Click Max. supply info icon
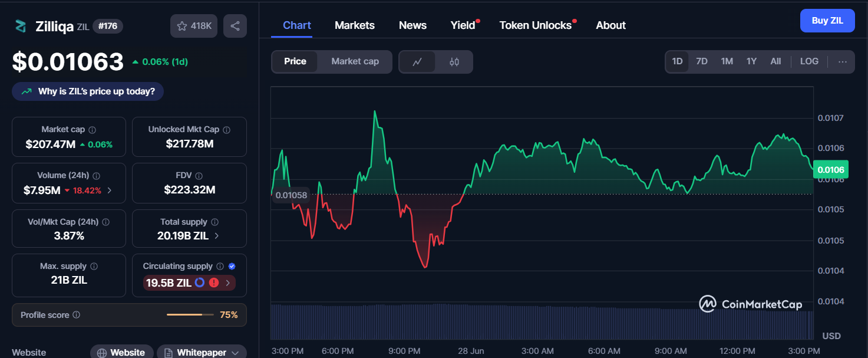The image size is (868, 358). (x=94, y=267)
